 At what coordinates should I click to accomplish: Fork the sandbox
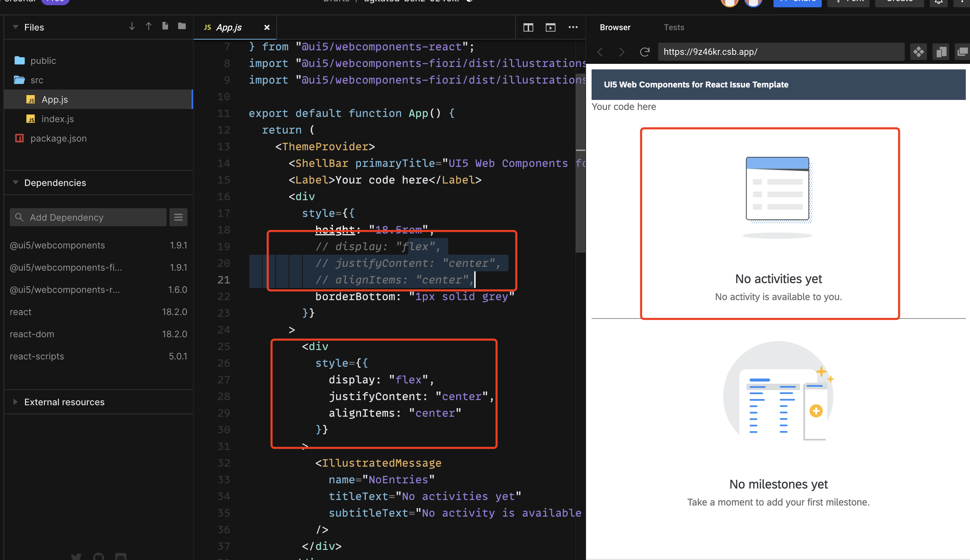[x=848, y=1]
